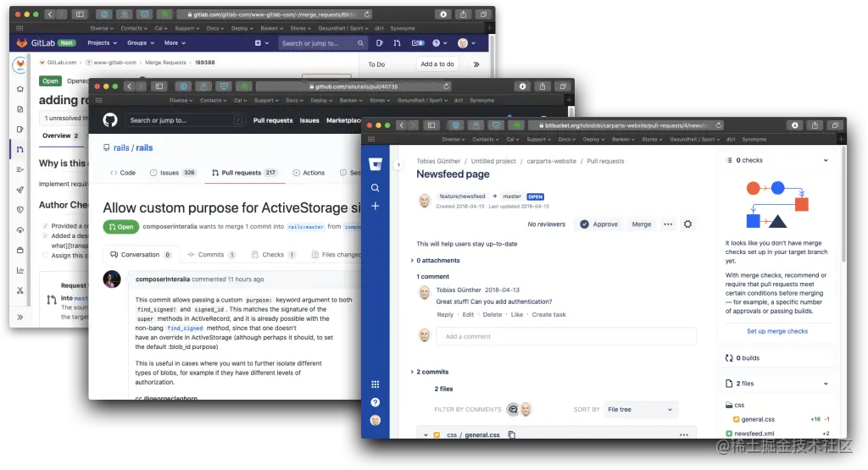868x470 pixels.
Task: Click Bitbucket window vertical scrollbar
Action: click(843, 205)
